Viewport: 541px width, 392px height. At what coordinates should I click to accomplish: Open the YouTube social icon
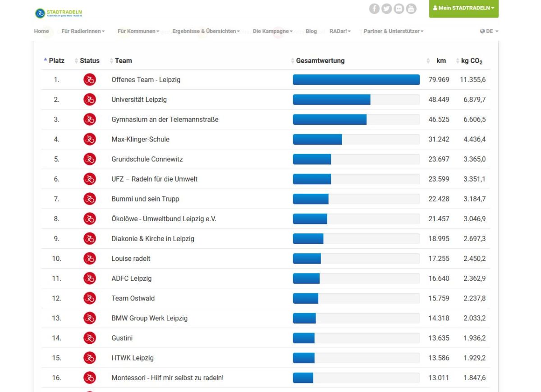[x=411, y=9]
